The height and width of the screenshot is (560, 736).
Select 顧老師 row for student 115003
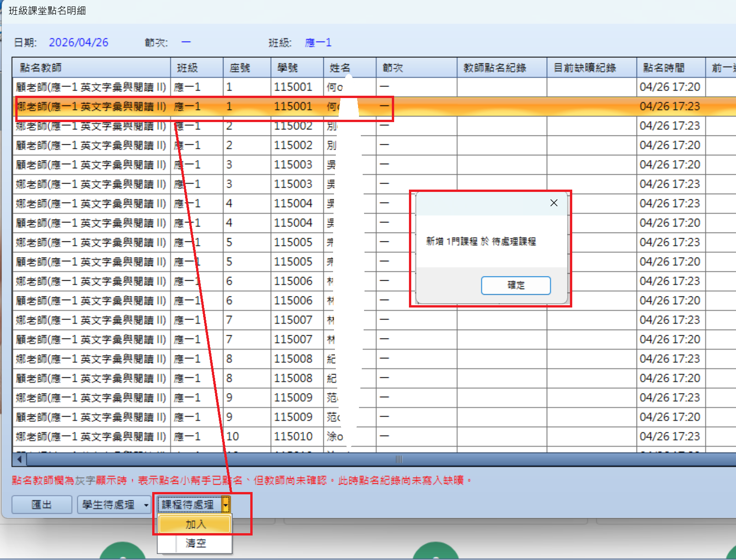click(374, 165)
